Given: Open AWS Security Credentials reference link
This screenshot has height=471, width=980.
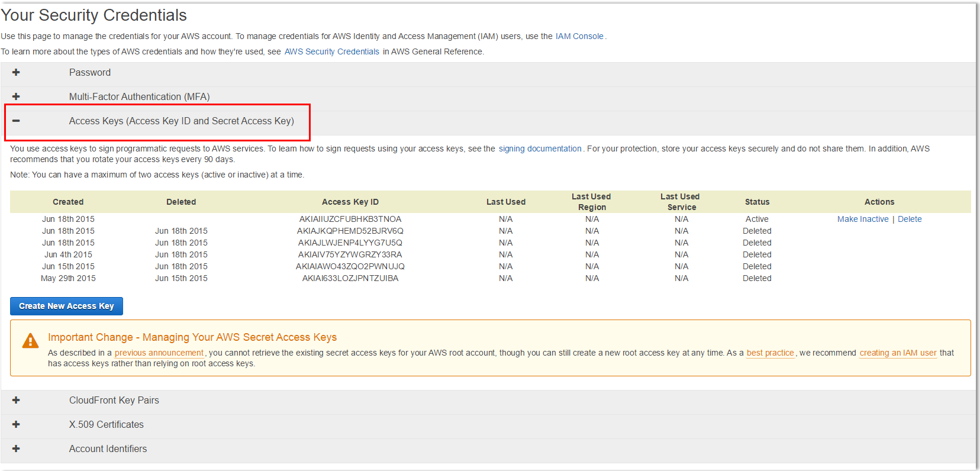Looking at the screenshot, I should click(x=331, y=51).
